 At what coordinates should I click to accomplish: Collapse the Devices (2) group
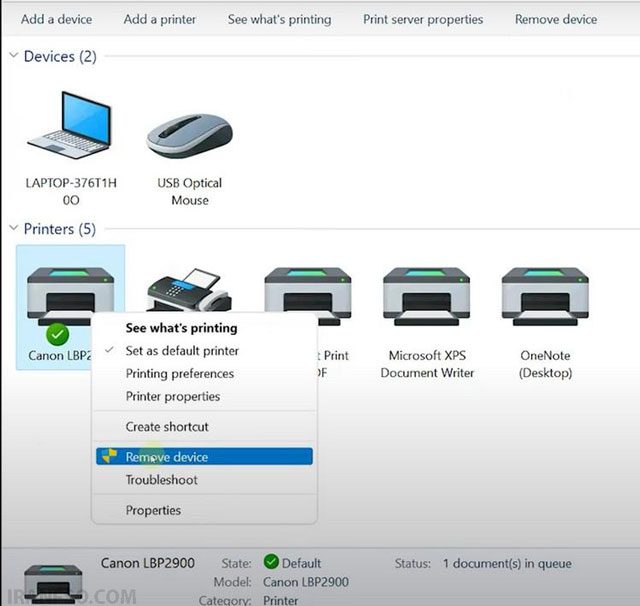(x=13, y=55)
